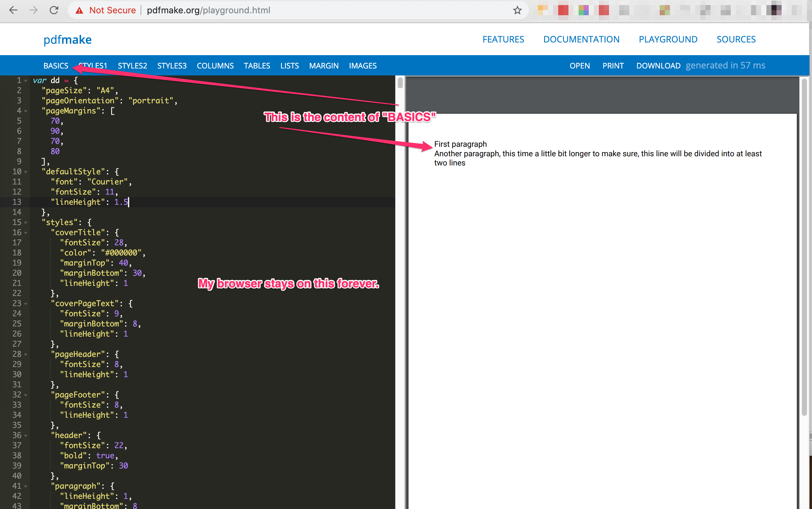This screenshot has height=509, width=812.
Task: Click the pdfmake logo
Action: [67, 39]
